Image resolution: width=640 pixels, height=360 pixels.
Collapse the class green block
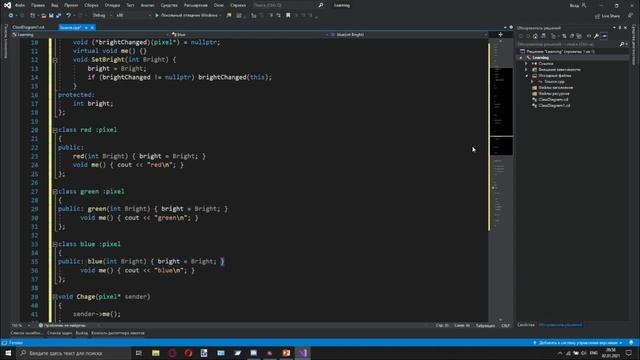(55, 191)
